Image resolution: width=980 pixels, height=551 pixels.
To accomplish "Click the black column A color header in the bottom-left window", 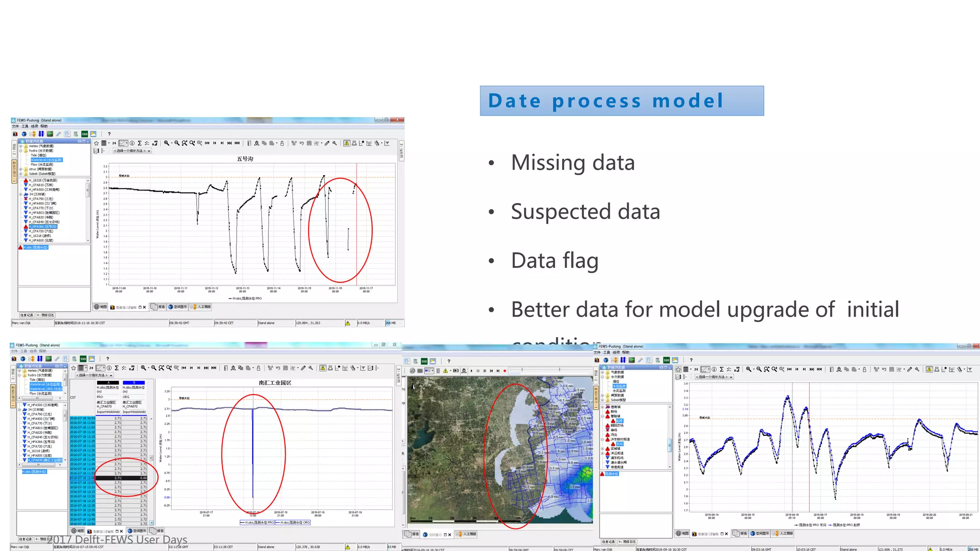I will tap(108, 383).
